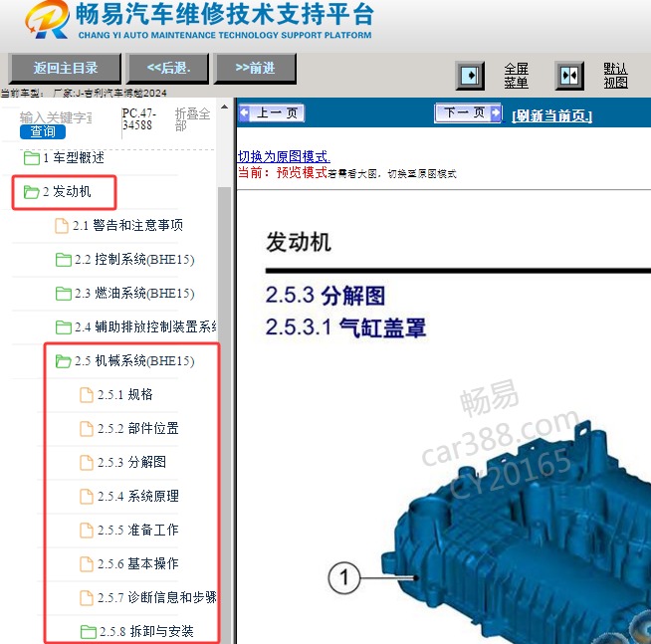The width and height of the screenshot is (651, 644).
Task: Click the 2.1 document page icon
Action: [62, 226]
